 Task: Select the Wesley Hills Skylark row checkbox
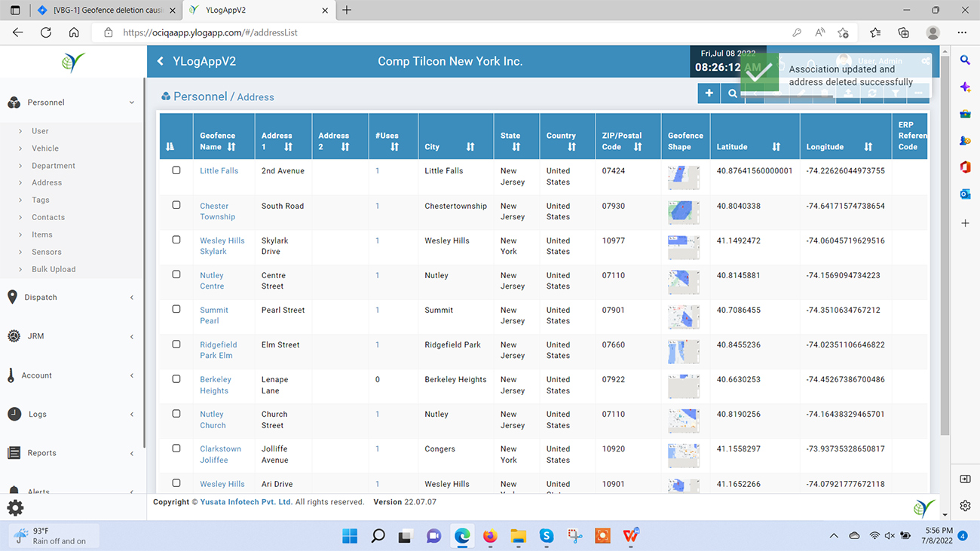176,240
